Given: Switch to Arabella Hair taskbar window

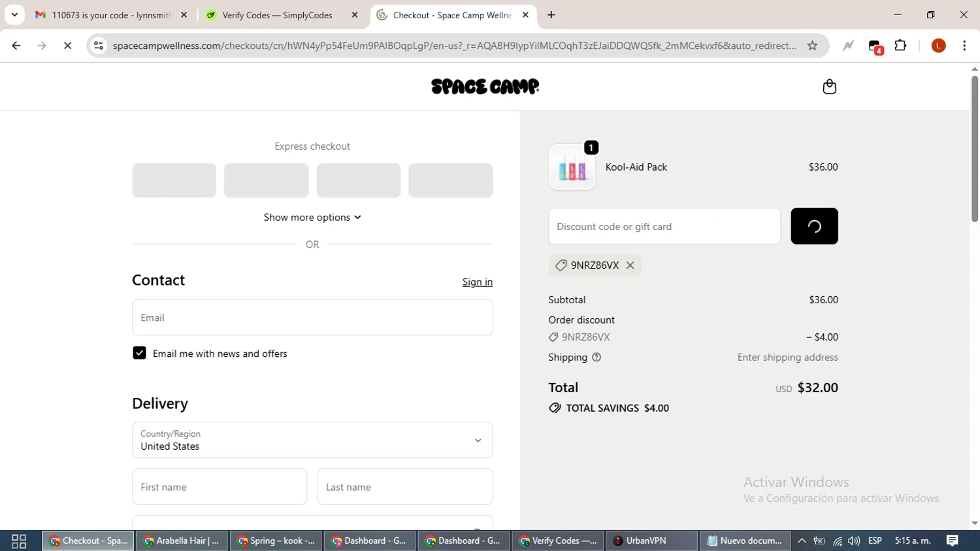Looking at the screenshot, I should pos(182,541).
